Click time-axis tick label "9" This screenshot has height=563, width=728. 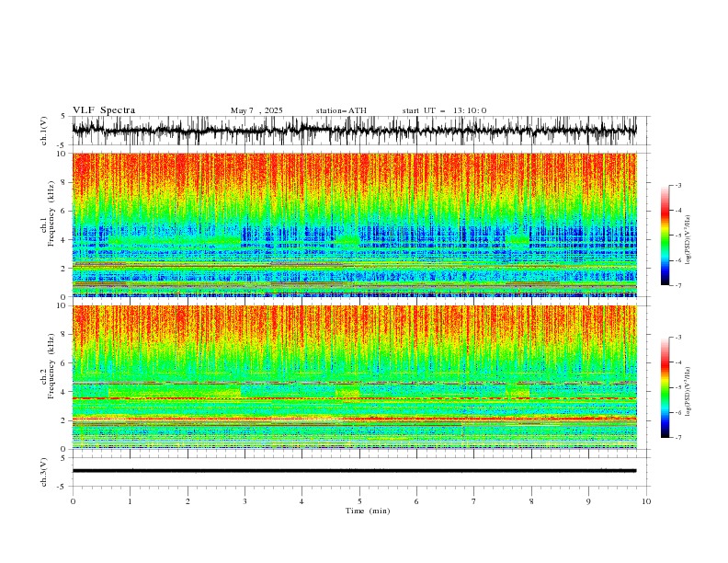click(588, 501)
